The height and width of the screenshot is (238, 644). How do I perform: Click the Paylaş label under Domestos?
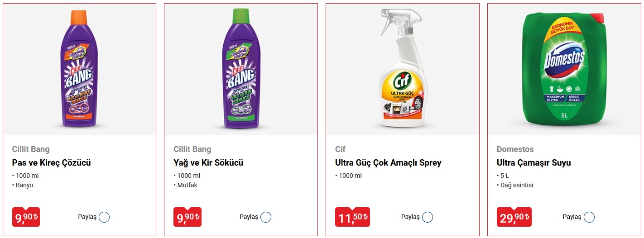point(572,217)
